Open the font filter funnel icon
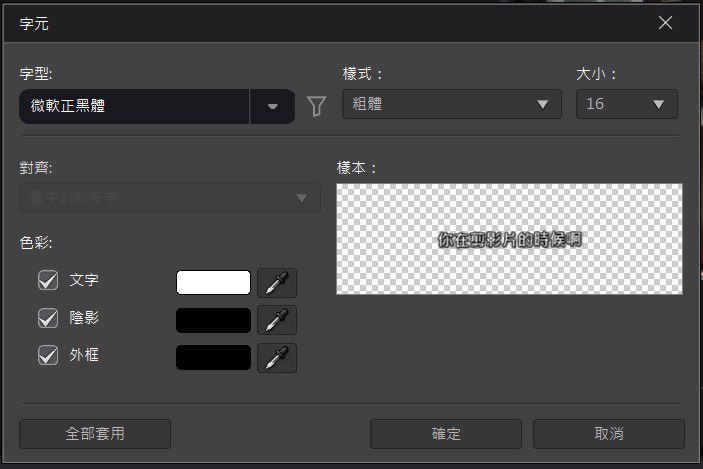 tap(316, 106)
